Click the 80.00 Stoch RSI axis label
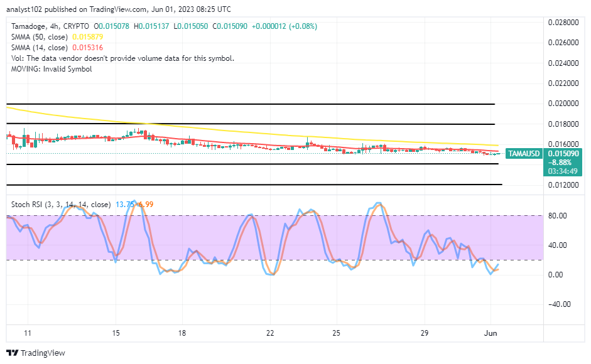Screen dimensions: 591x364 tap(558, 216)
